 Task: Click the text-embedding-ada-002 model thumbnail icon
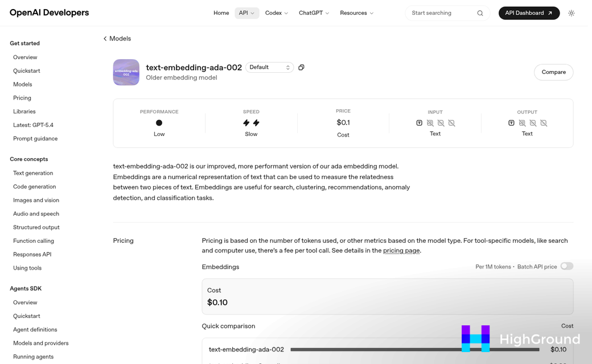pos(126,72)
